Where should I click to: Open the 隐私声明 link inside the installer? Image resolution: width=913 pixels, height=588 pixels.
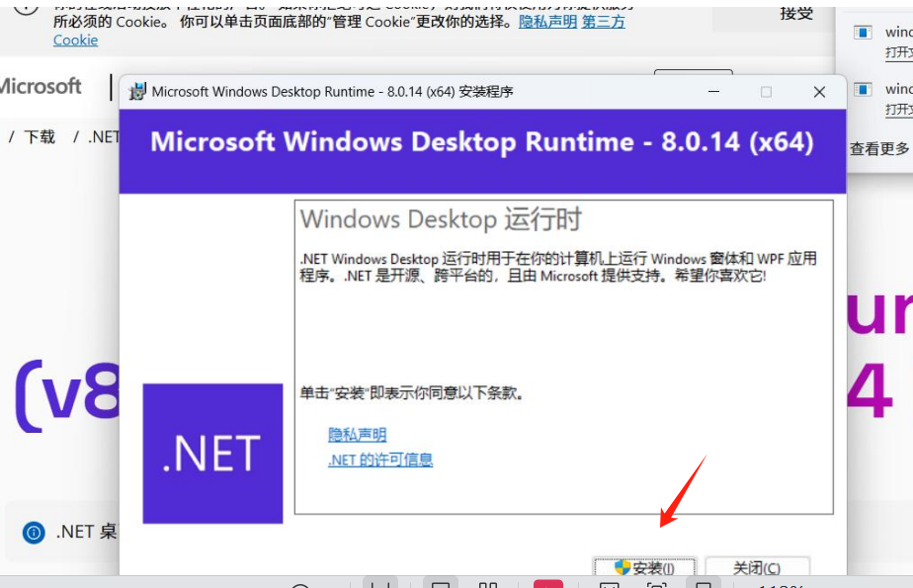357,434
